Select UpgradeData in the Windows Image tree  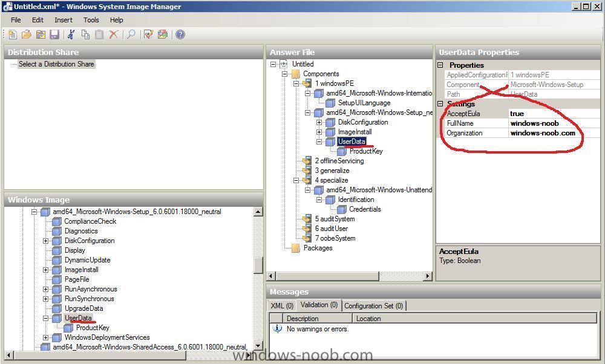click(x=83, y=308)
